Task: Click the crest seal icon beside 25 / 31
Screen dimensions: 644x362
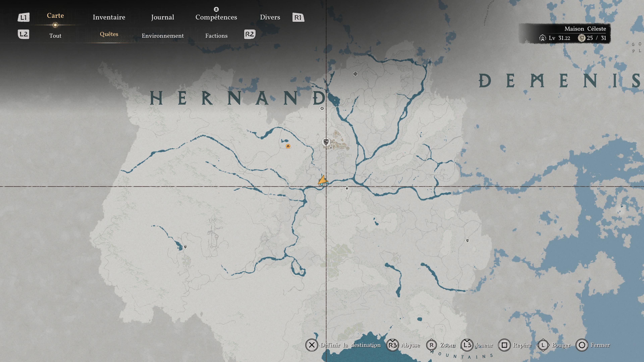Action: [582, 38]
